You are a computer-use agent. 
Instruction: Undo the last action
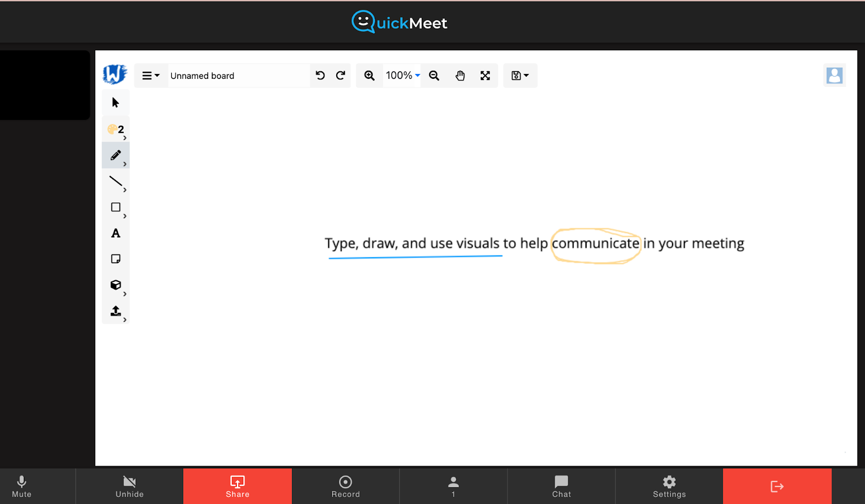(320, 76)
